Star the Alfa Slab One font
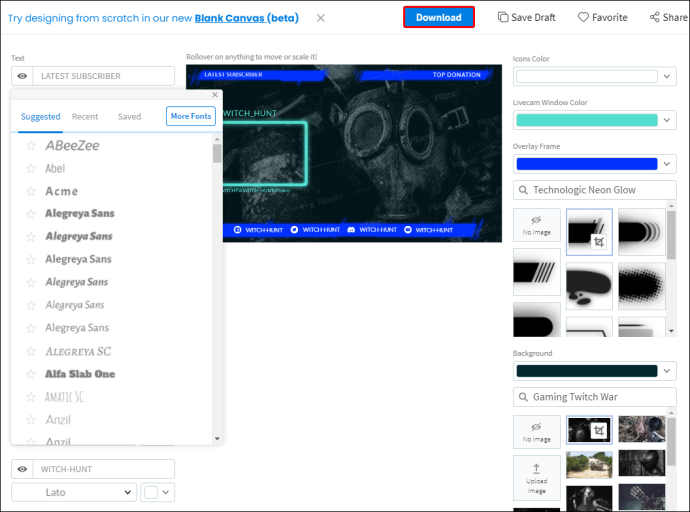The width and height of the screenshot is (690, 512). pos(31,374)
